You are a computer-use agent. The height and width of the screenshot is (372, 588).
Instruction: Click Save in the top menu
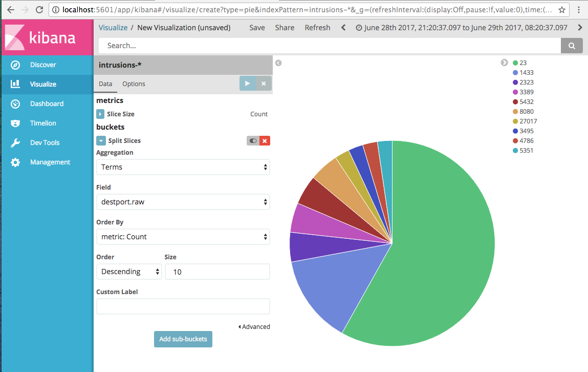tap(257, 28)
